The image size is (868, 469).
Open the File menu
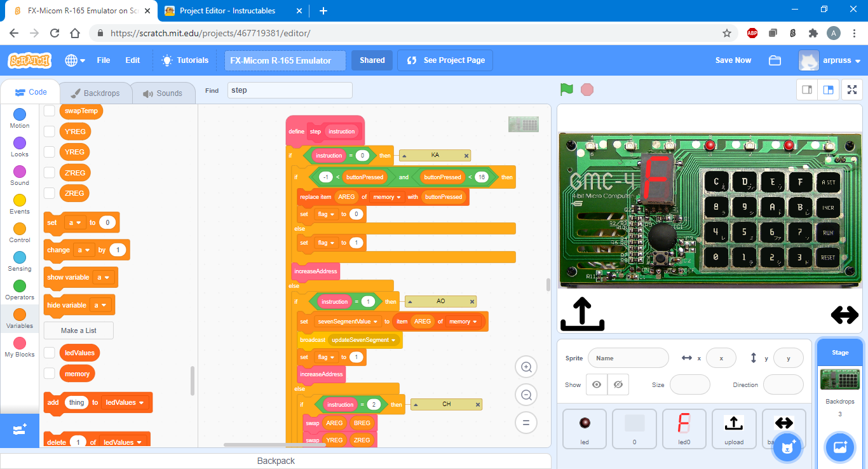coord(104,60)
